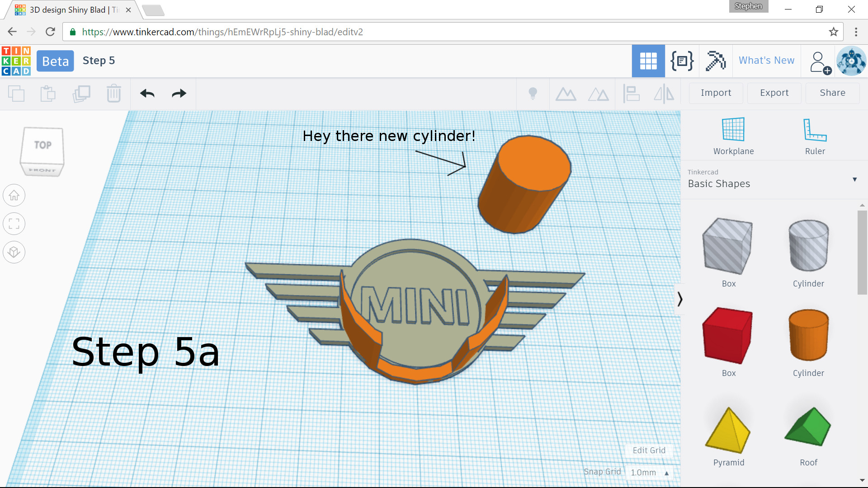Click the Share button
This screenshot has width=868, height=488.
[x=832, y=93]
